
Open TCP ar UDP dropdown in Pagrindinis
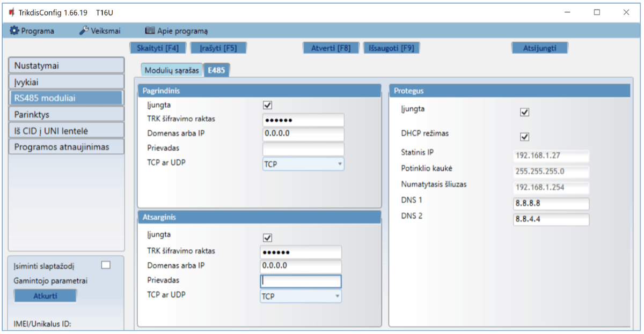click(x=303, y=164)
